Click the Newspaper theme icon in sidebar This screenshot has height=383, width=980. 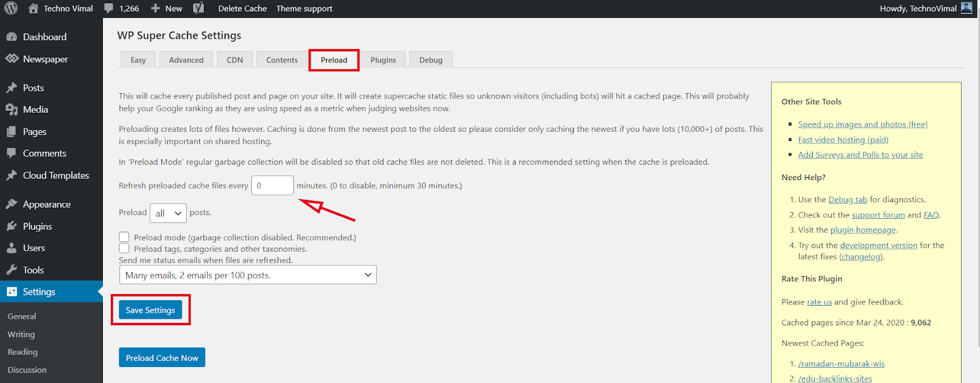click(x=12, y=59)
